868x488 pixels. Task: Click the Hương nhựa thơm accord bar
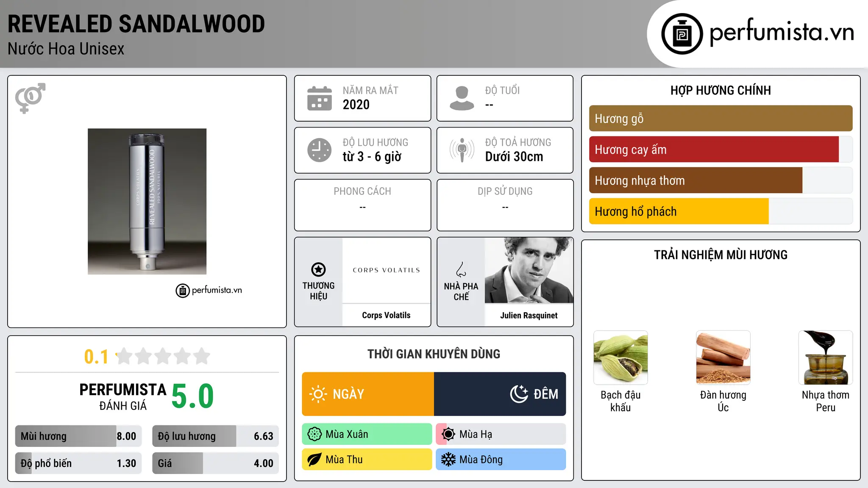click(x=721, y=180)
